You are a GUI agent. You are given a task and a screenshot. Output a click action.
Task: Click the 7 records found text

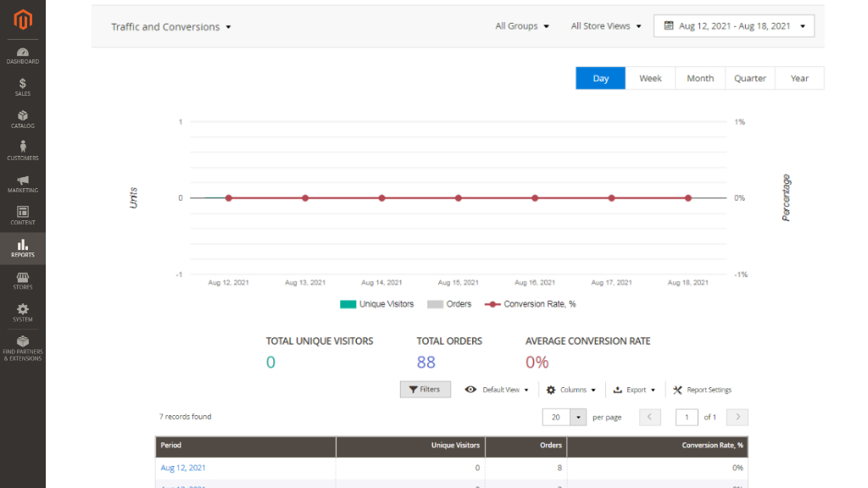click(186, 417)
